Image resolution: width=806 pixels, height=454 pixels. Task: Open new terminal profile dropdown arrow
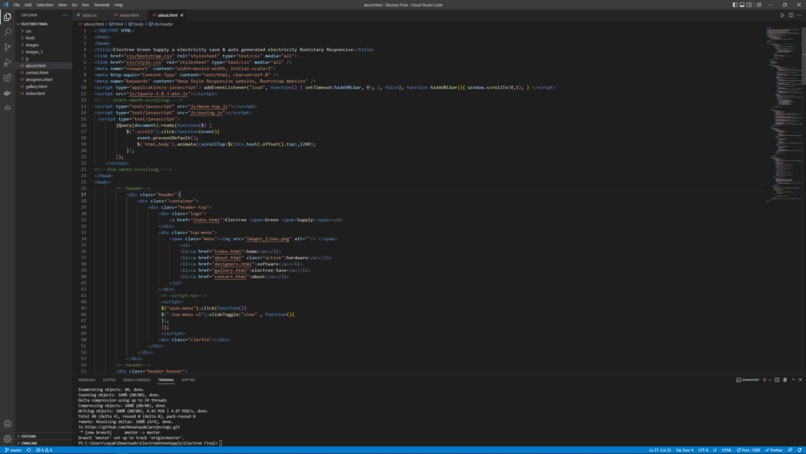pyautogui.click(x=770, y=380)
